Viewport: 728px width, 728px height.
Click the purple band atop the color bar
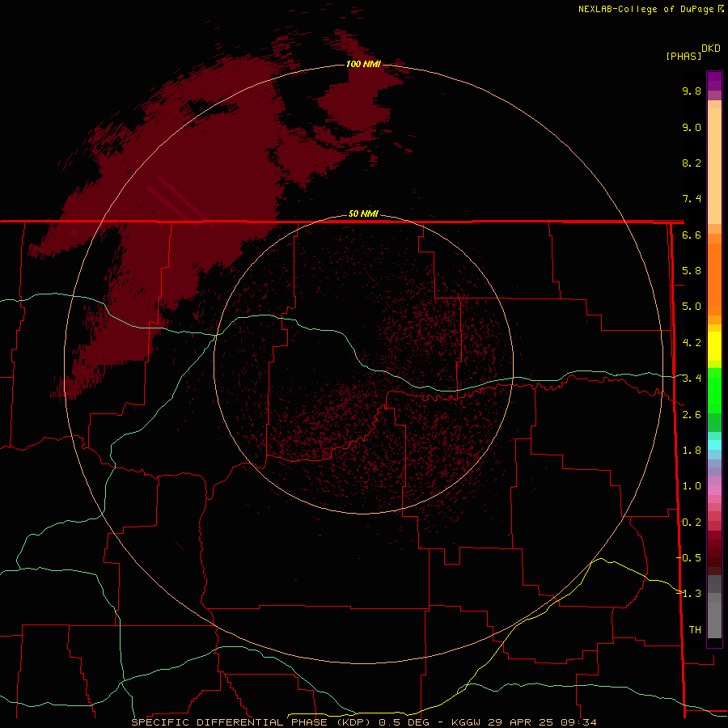[x=714, y=81]
